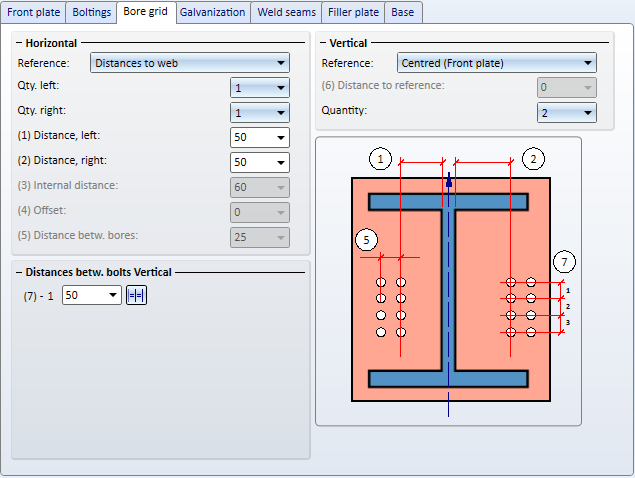Screen dimensions: 635x478
Task: Switch to the Base tab
Action: point(405,12)
